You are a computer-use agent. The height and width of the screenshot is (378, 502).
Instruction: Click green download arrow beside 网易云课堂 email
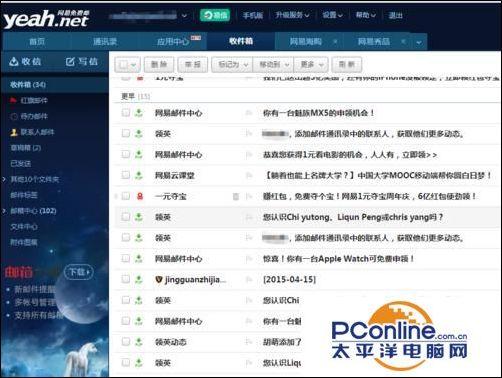coord(139,175)
